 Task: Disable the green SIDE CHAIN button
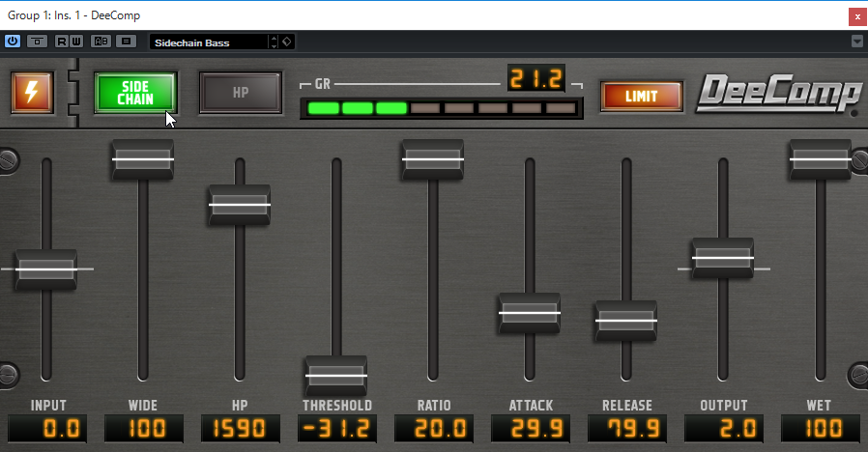point(135,93)
